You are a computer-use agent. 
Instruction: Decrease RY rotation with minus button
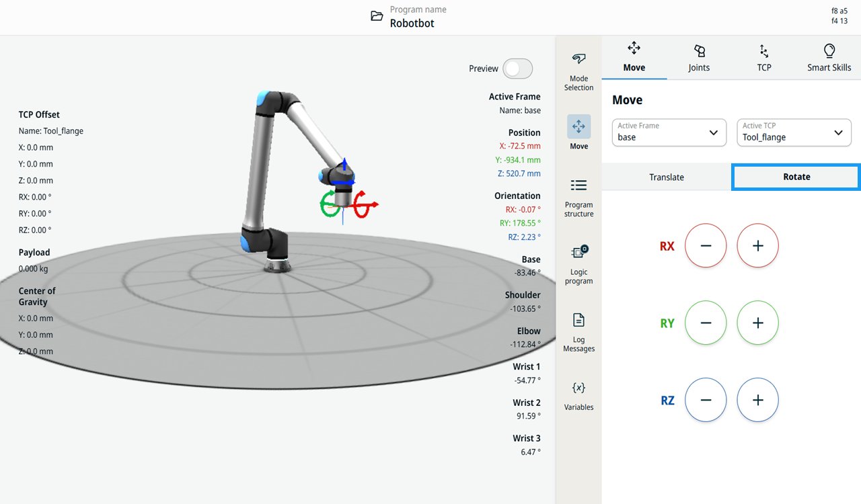pyautogui.click(x=706, y=323)
